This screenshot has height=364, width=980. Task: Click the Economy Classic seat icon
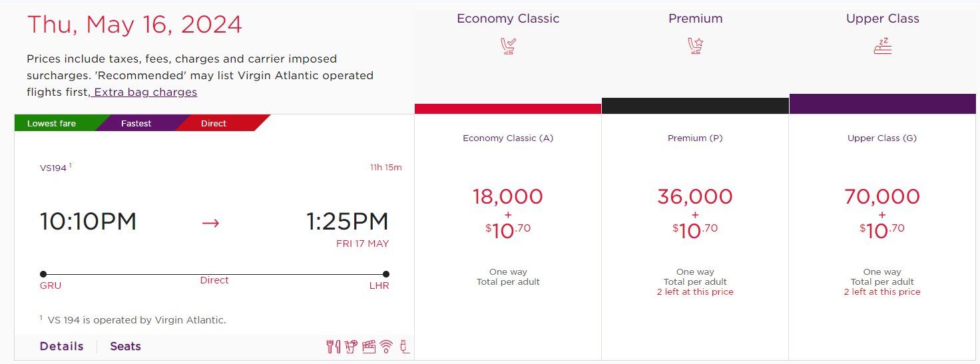tap(508, 46)
